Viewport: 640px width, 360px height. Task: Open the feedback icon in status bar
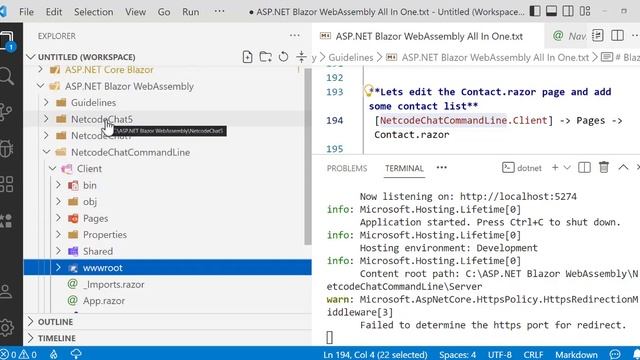(615, 354)
